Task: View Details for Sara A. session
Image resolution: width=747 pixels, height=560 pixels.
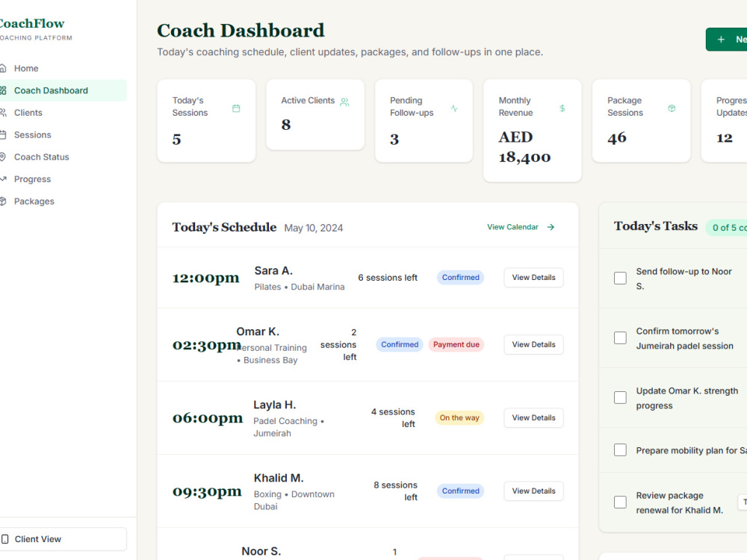Action: tap(533, 278)
